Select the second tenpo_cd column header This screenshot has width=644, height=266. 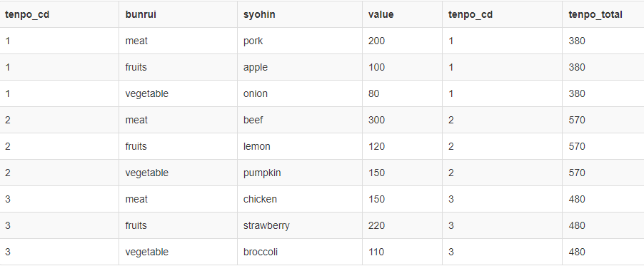[x=502, y=14]
